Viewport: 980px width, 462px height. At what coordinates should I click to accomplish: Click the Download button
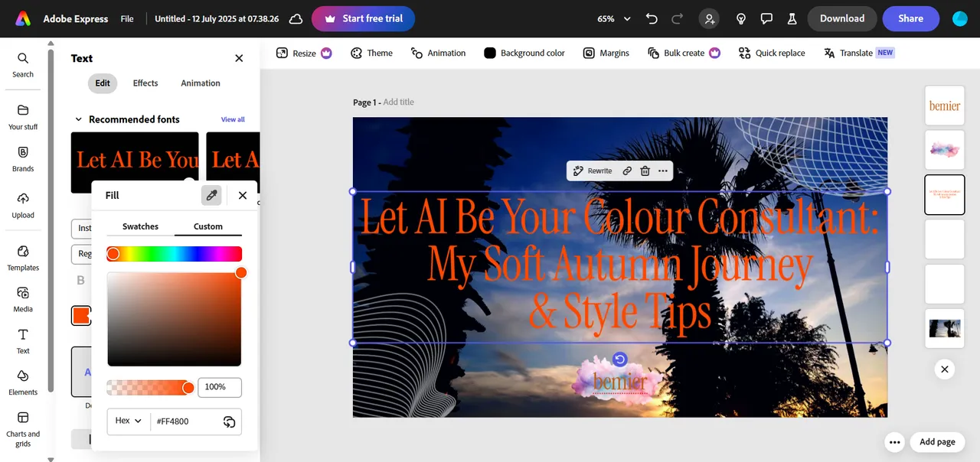(842, 18)
